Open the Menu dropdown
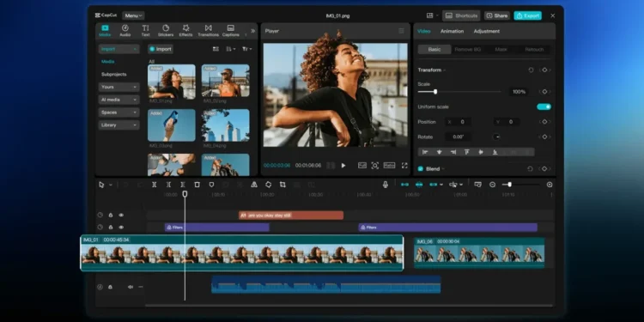This screenshot has height=322, width=644. pos(133,15)
